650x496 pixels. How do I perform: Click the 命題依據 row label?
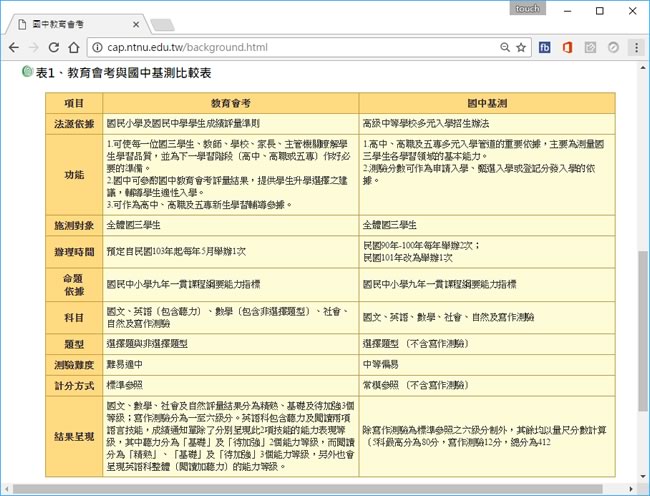point(74,285)
